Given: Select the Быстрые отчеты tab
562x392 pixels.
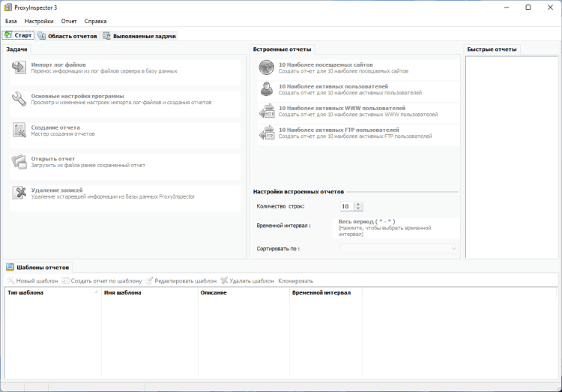Looking at the screenshot, I should pos(492,49).
